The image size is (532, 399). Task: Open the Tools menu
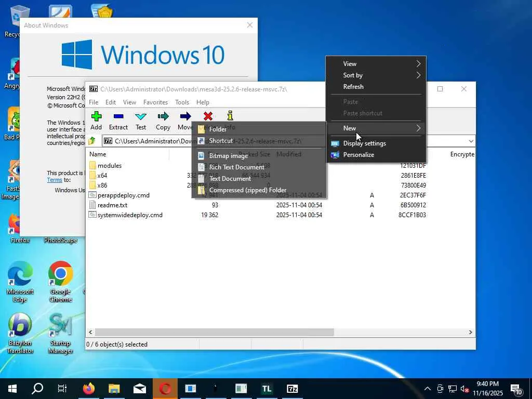(182, 102)
